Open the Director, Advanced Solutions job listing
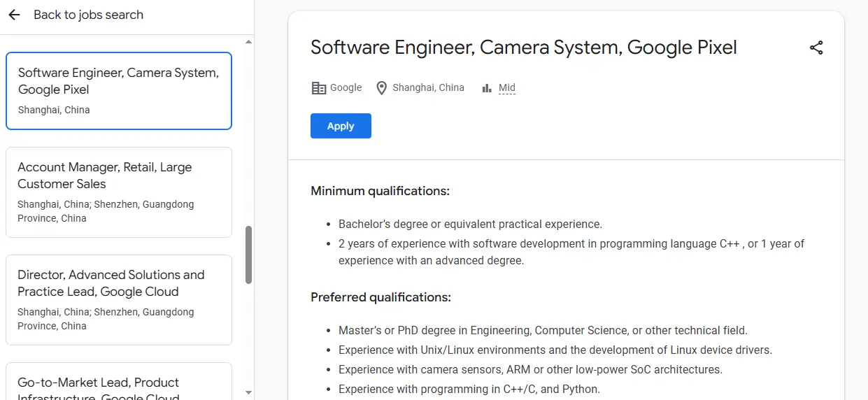The height and width of the screenshot is (400, 868). pos(118,299)
